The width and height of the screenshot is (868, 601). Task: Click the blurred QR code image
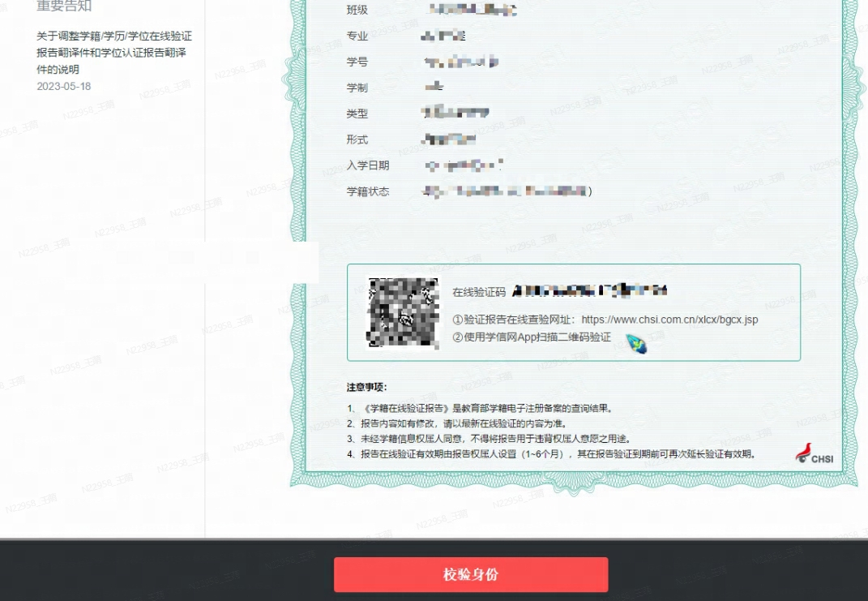(403, 313)
